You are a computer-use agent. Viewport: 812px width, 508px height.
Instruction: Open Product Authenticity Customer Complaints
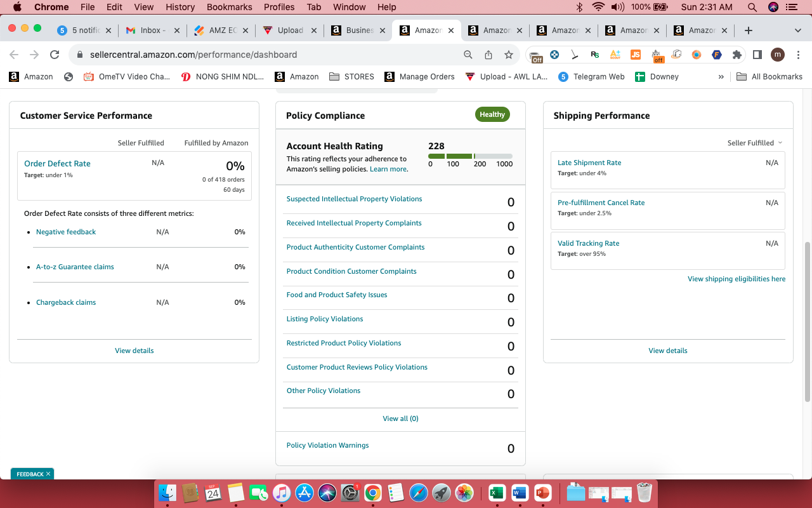pyautogui.click(x=355, y=247)
